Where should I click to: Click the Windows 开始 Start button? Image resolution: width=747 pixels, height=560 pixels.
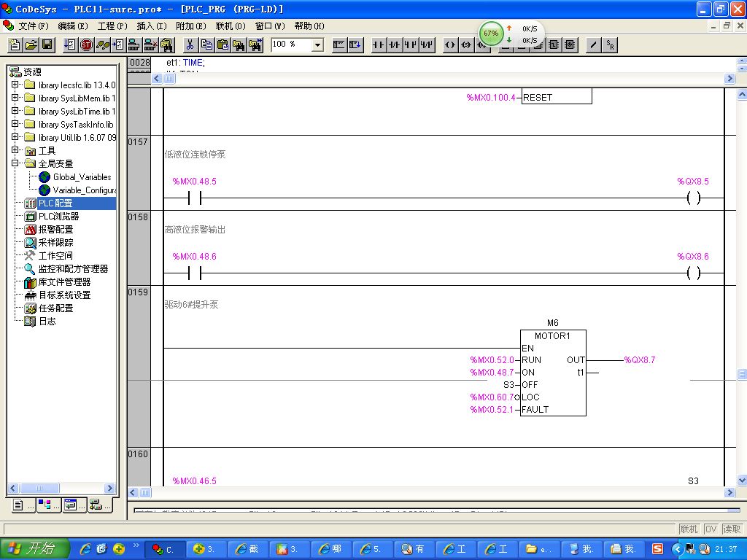pos(34,548)
